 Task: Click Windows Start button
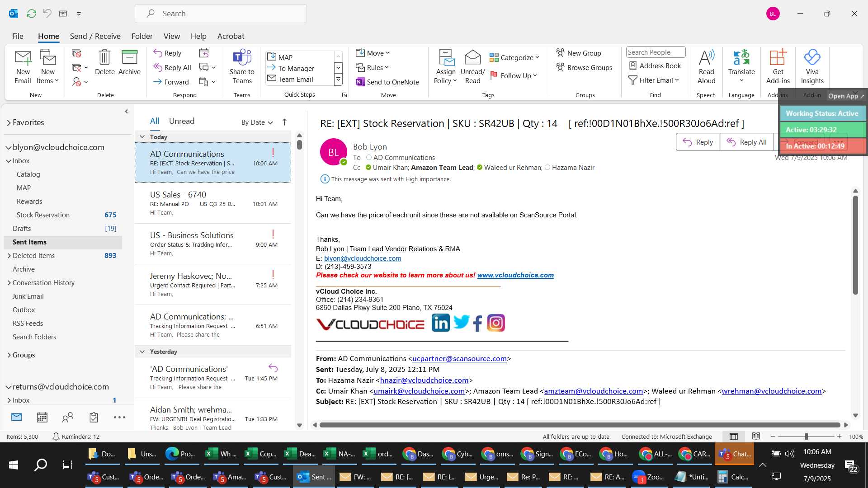coord(14,465)
